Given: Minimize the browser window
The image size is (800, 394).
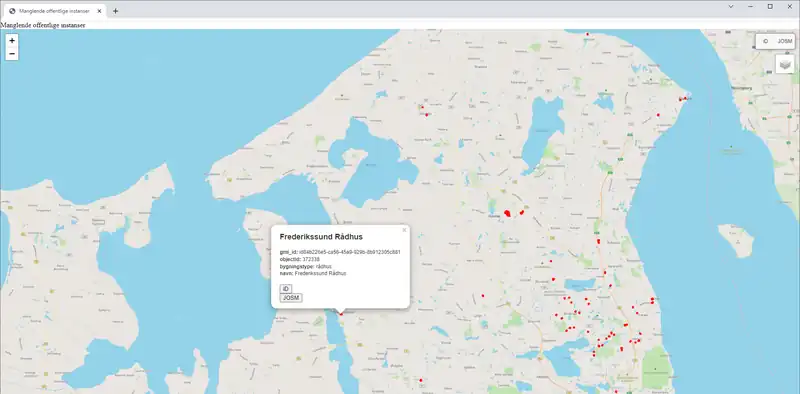Looking at the screenshot, I should click(x=751, y=6).
